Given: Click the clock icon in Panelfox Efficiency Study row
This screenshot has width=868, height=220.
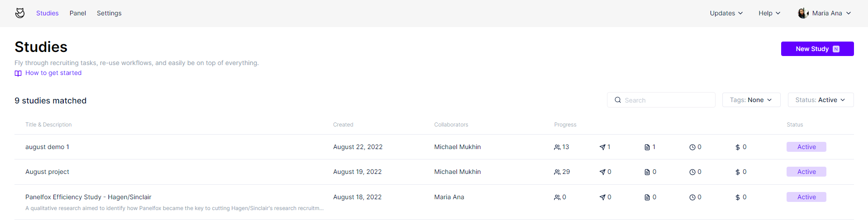Looking at the screenshot, I should point(693,197).
